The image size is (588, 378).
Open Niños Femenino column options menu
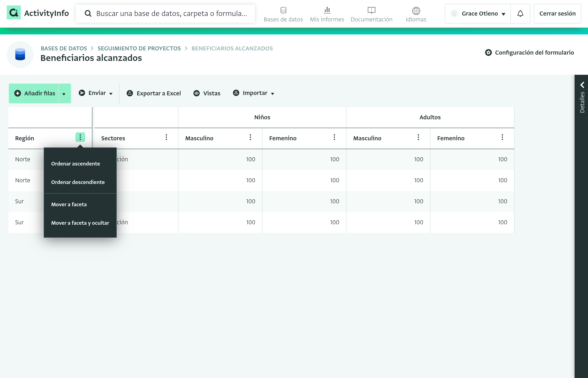click(334, 137)
